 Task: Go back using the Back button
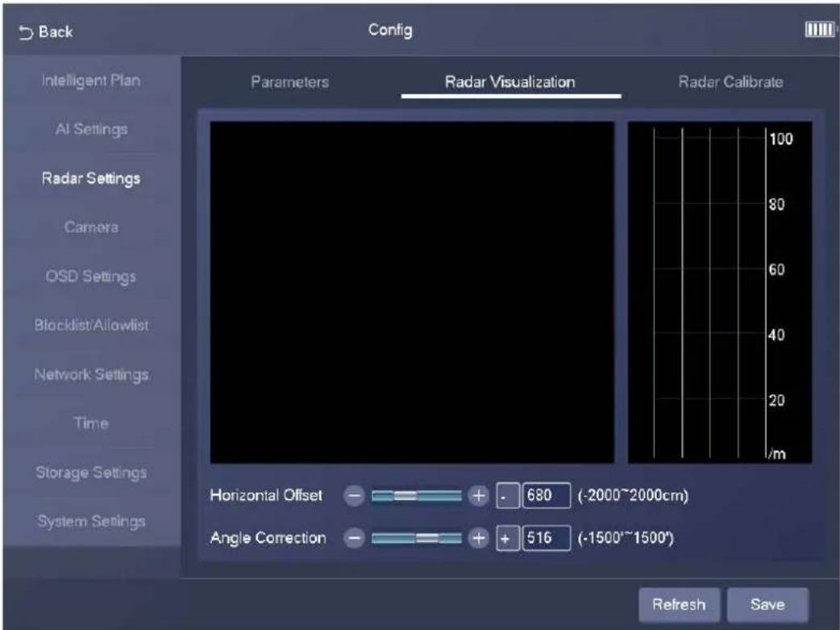[45, 32]
